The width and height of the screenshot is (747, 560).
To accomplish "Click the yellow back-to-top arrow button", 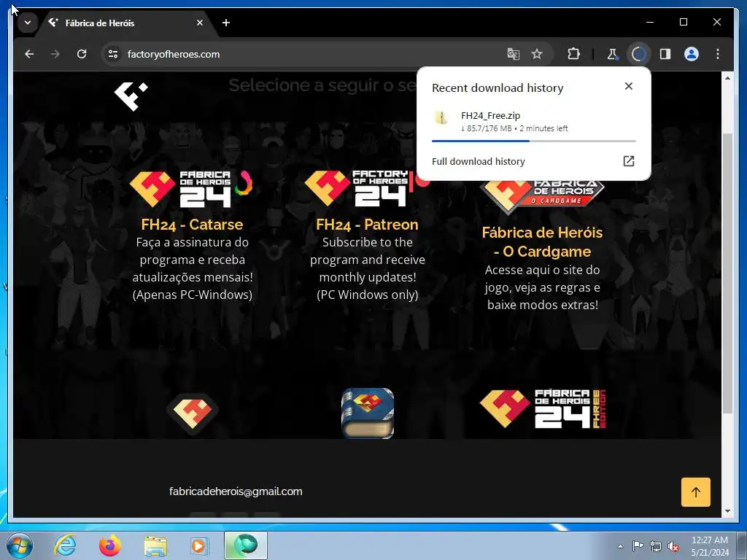I will [x=695, y=492].
